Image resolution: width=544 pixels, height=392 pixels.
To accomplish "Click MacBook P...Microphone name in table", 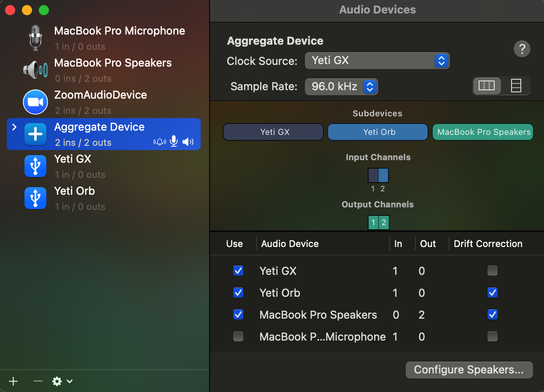I will click(323, 336).
